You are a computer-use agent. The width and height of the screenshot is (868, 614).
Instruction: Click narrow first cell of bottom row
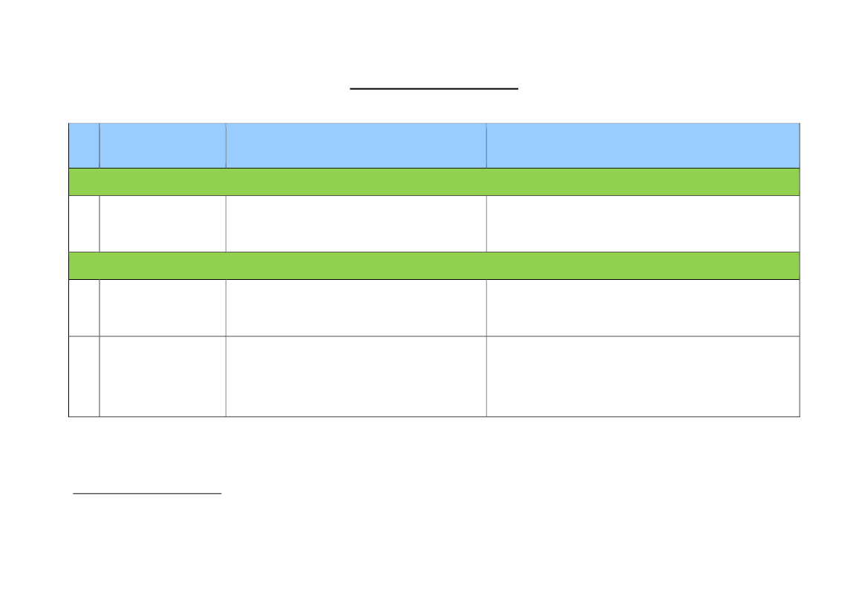[84, 376]
